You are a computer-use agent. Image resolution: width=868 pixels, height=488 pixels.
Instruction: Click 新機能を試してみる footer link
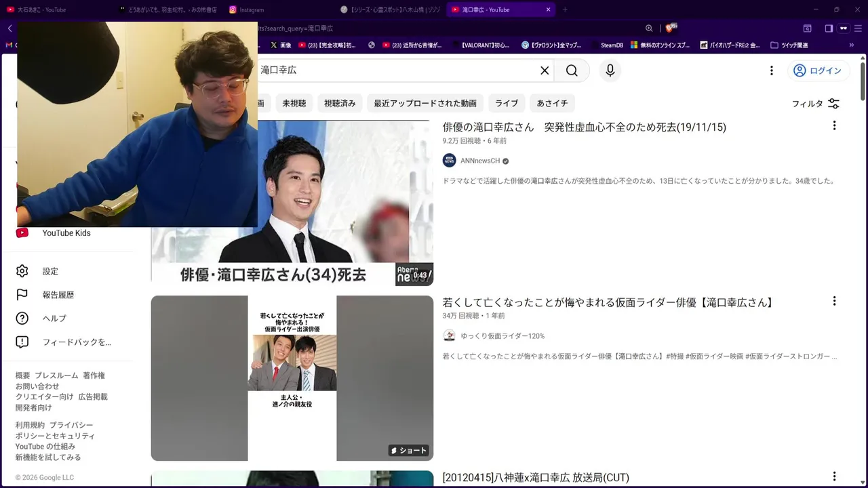tap(48, 457)
